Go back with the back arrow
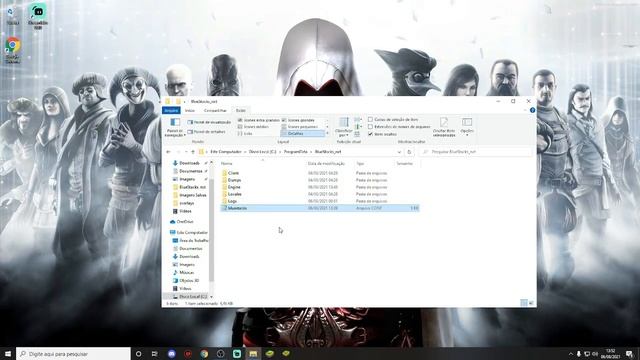640x360 pixels. [169, 152]
